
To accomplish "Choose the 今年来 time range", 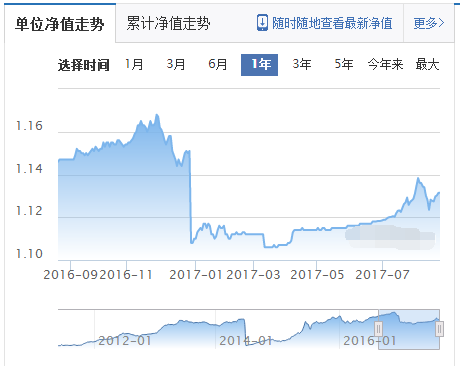I will (385, 64).
